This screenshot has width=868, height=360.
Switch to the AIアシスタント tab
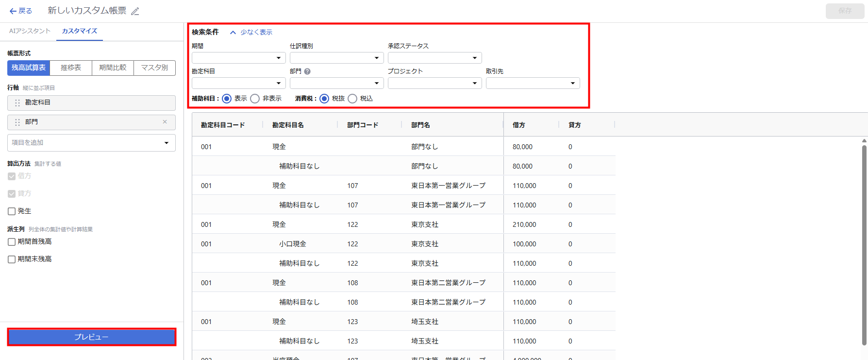point(30,31)
